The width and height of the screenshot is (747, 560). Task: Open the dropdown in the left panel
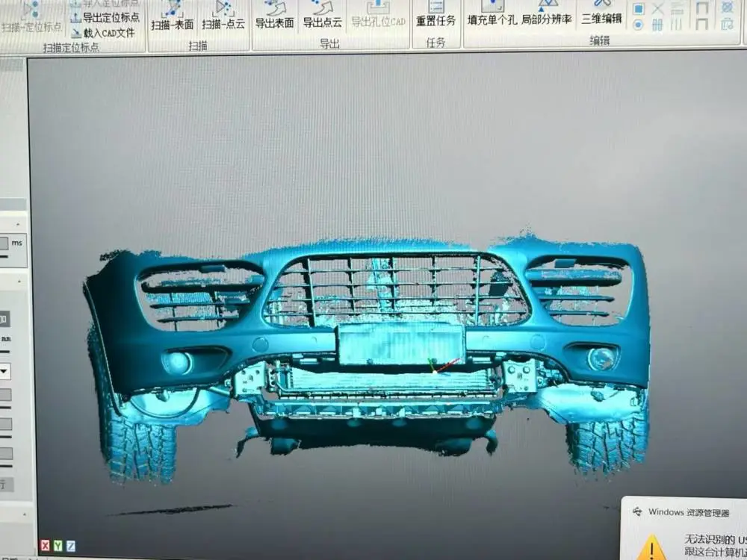5,371
